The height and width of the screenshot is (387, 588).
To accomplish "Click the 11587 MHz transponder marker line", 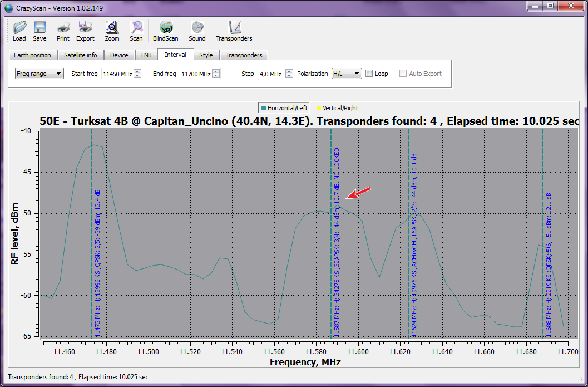I will 331,233.
